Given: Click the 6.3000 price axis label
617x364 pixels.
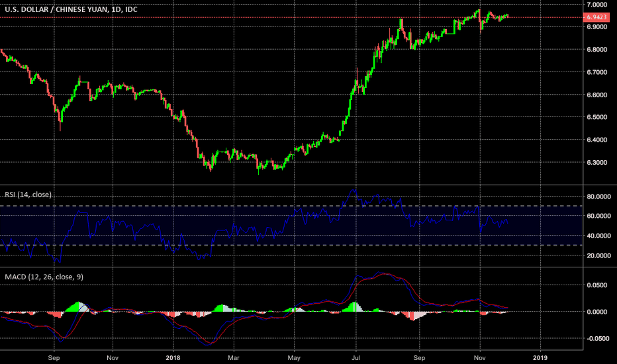Looking at the screenshot, I should point(597,163).
